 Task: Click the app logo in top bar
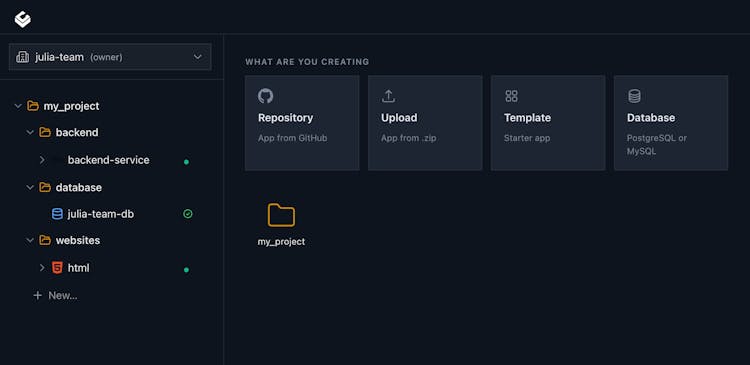(22, 19)
